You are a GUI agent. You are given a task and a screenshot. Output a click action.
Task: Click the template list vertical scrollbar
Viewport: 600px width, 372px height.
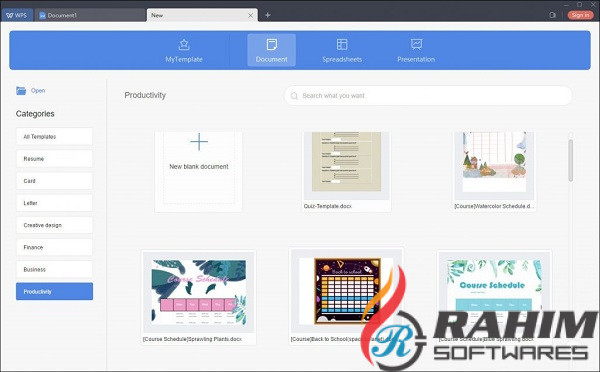pyautogui.click(x=571, y=161)
